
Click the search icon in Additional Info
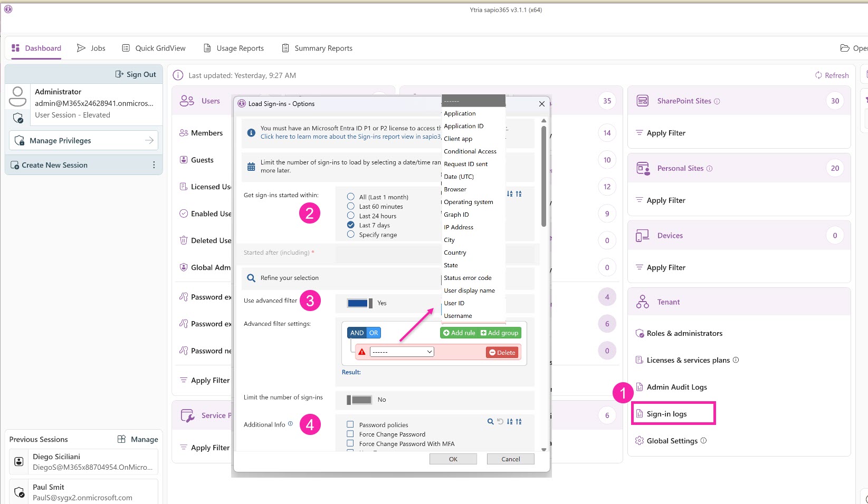(490, 422)
